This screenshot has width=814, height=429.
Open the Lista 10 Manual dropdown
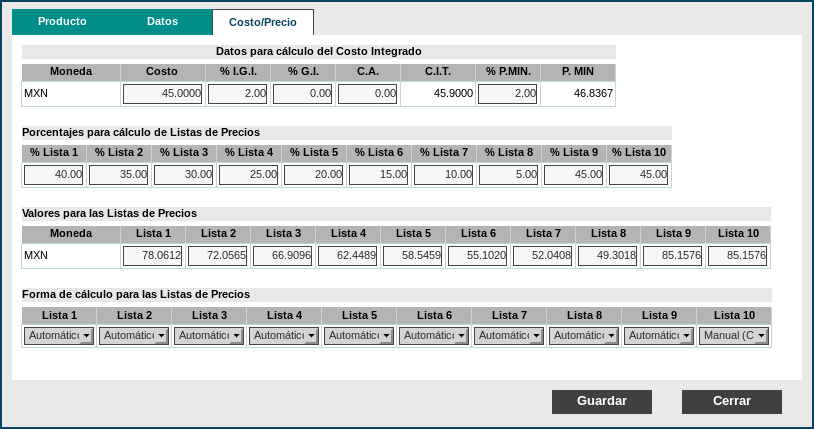(x=734, y=336)
